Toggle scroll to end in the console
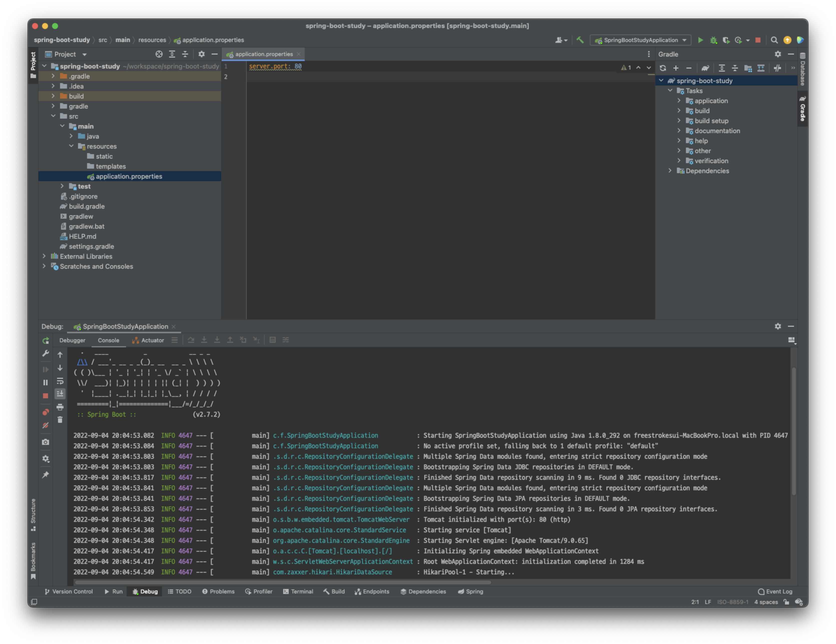Image resolution: width=836 pixels, height=644 pixels. click(x=60, y=394)
